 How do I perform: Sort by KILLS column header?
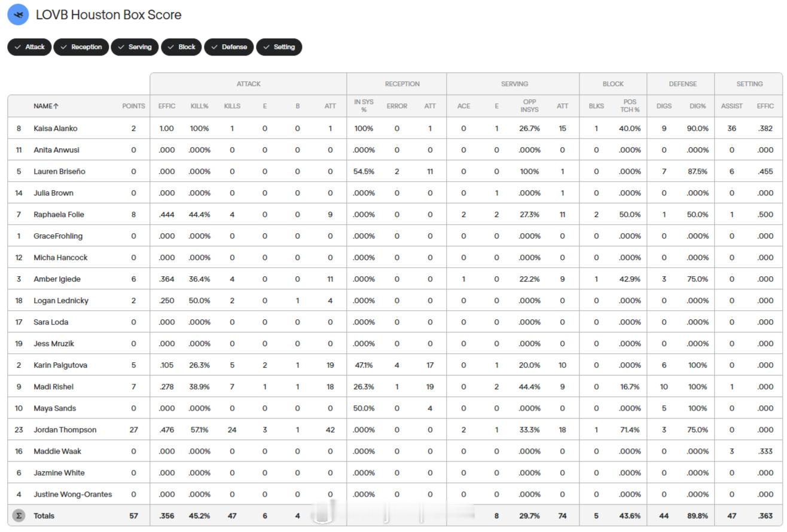coord(232,106)
